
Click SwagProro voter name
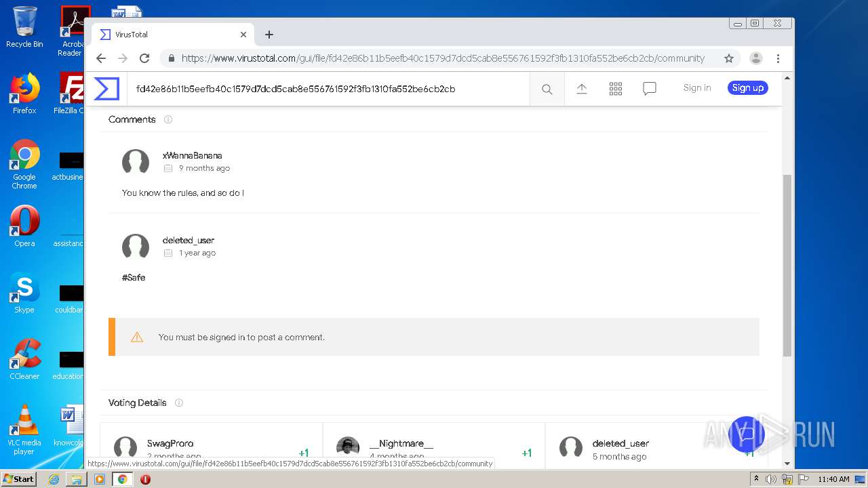(x=170, y=443)
